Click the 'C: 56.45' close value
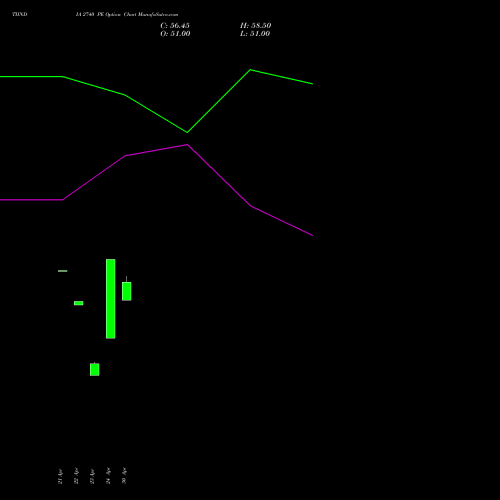Image resolution: width=500 pixels, height=500 pixels. tap(175, 26)
